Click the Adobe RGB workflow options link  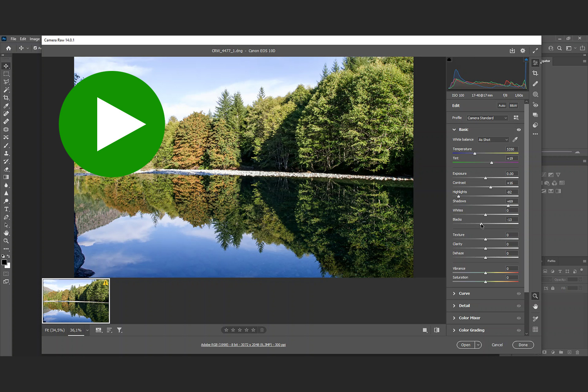coord(243,345)
